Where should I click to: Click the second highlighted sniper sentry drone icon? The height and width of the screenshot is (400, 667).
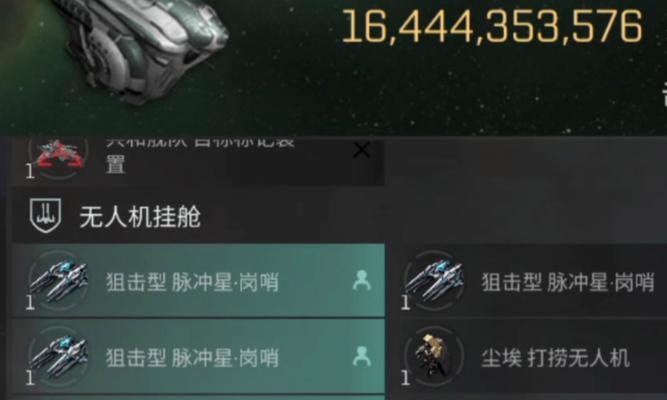59,356
